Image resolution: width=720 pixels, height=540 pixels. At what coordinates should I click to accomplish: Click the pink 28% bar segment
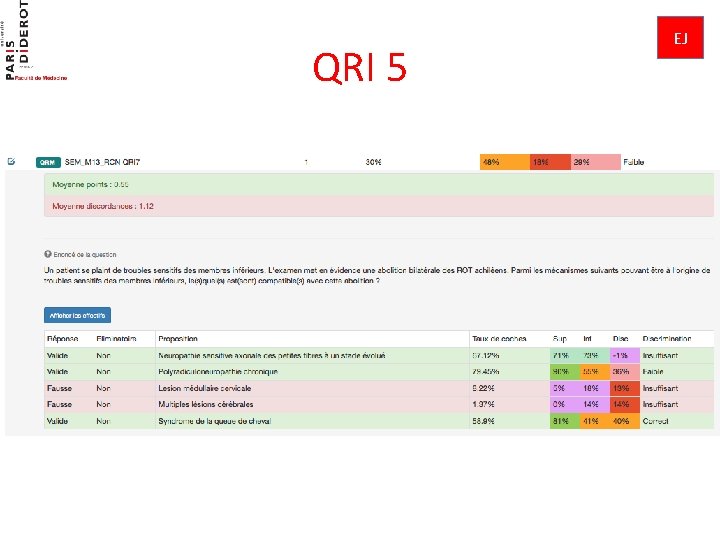point(596,162)
